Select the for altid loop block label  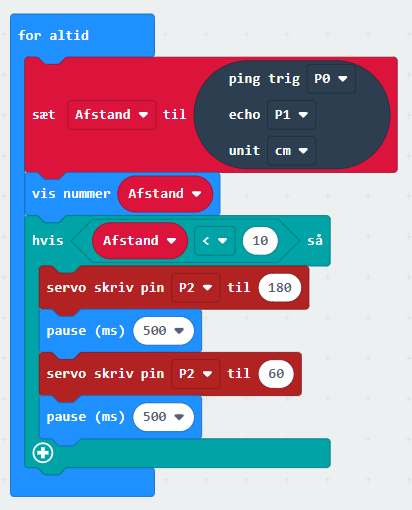53,35
